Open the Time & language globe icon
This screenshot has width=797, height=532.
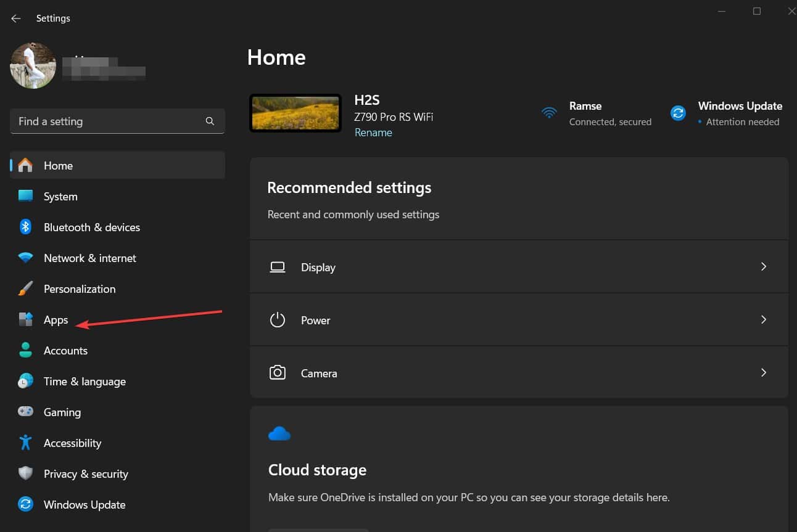coord(25,381)
